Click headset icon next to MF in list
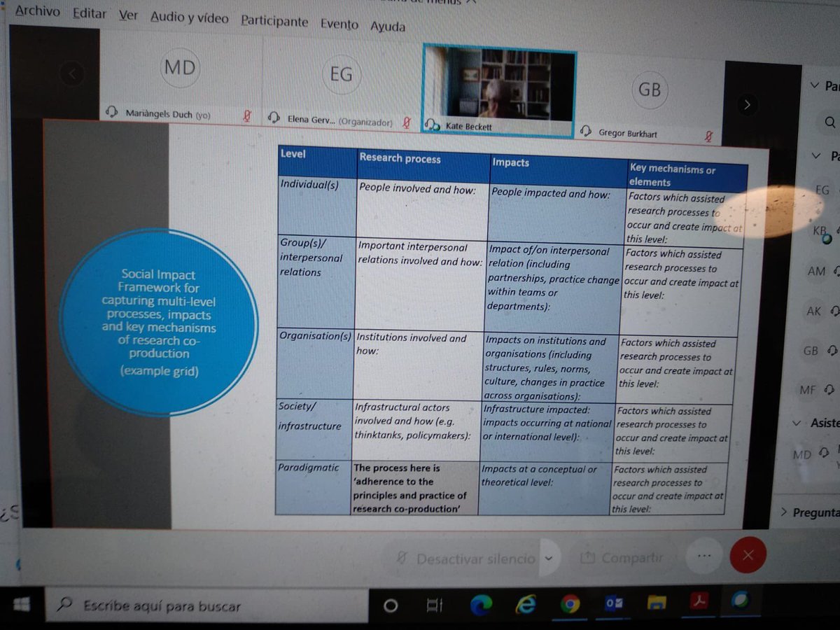 pos(829,389)
